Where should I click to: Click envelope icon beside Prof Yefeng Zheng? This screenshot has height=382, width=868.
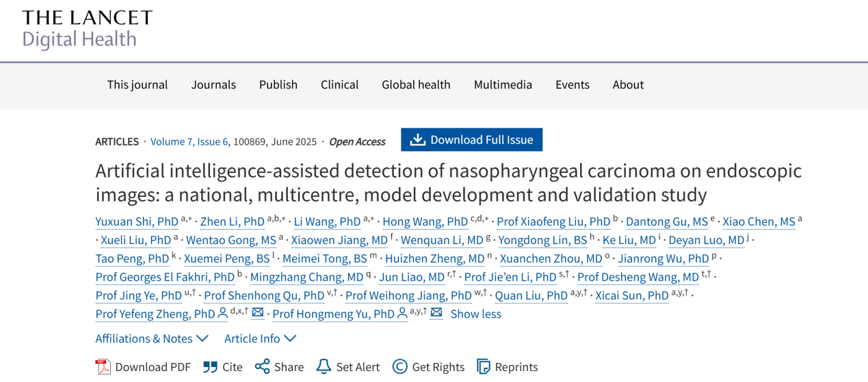click(x=258, y=313)
